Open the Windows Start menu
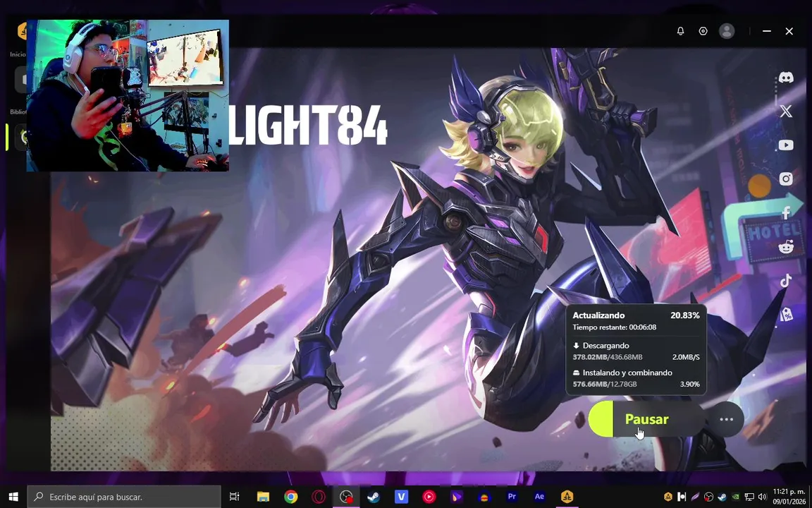 (x=13, y=497)
